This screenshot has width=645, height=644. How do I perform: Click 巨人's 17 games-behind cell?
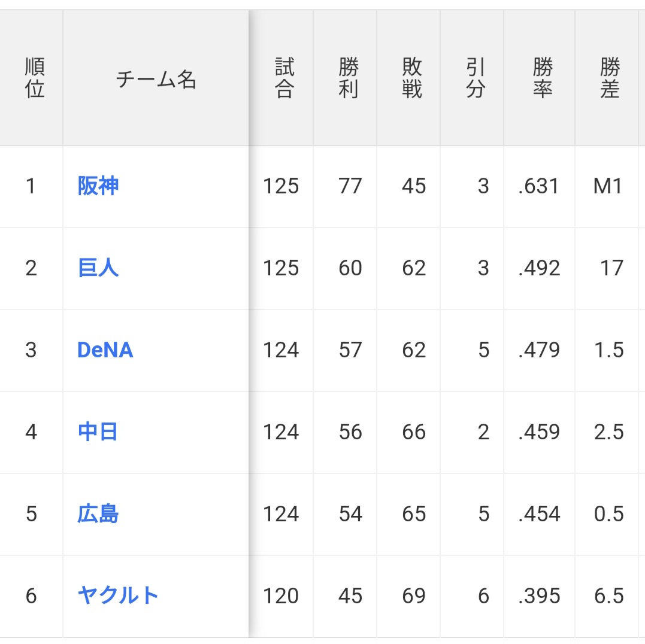(611, 268)
